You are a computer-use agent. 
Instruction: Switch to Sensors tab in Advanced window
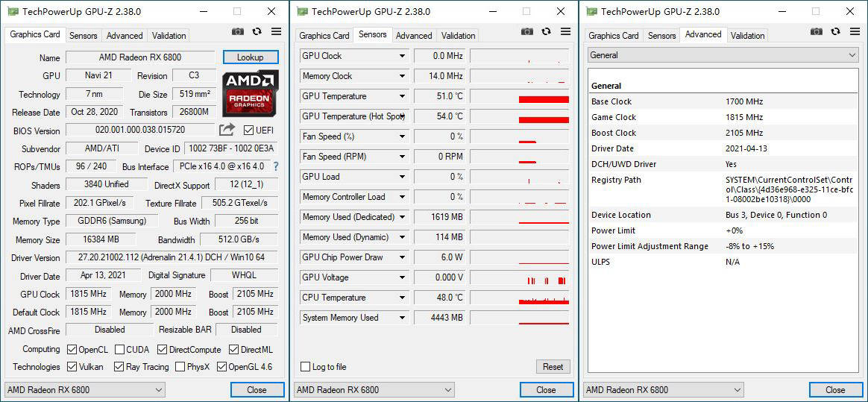tap(661, 36)
